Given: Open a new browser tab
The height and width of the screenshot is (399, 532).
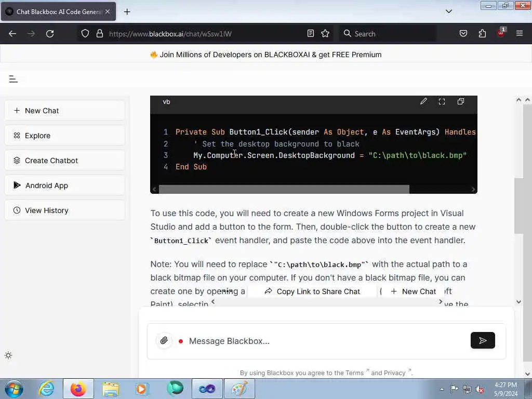Looking at the screenshot, I should pos(127,12).
